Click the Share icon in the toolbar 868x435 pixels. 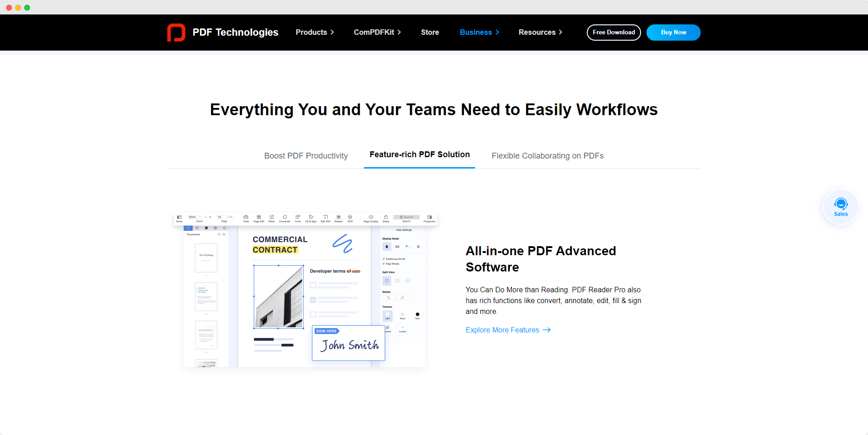pyautogui.click(x=386, y=217)
